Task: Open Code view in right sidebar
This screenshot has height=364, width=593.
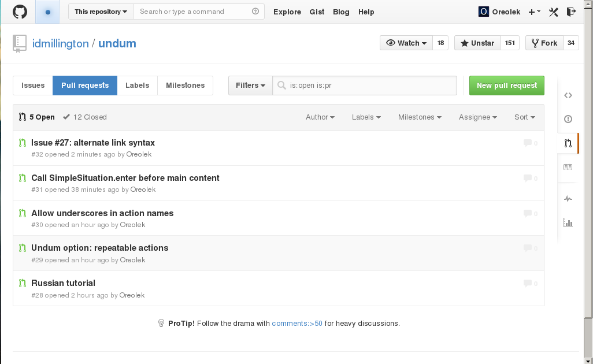Action: 568,95
